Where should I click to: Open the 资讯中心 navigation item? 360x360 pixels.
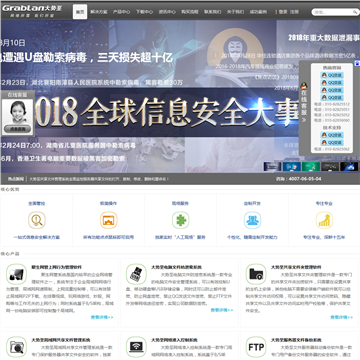167,12
